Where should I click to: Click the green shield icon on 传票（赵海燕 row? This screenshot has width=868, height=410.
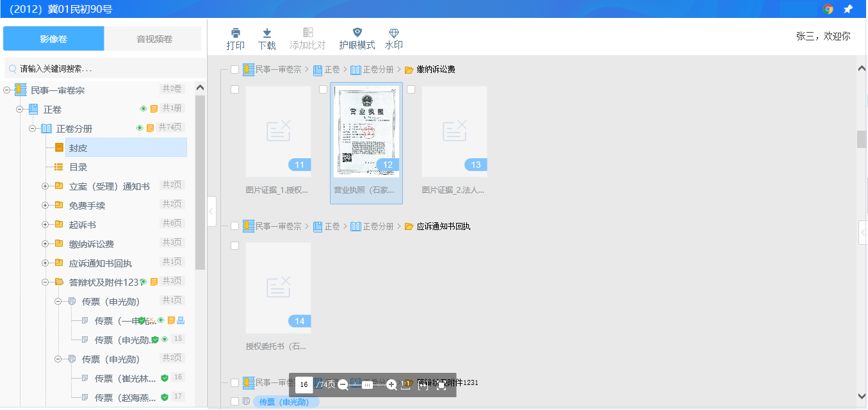click(x=165, y=397)
